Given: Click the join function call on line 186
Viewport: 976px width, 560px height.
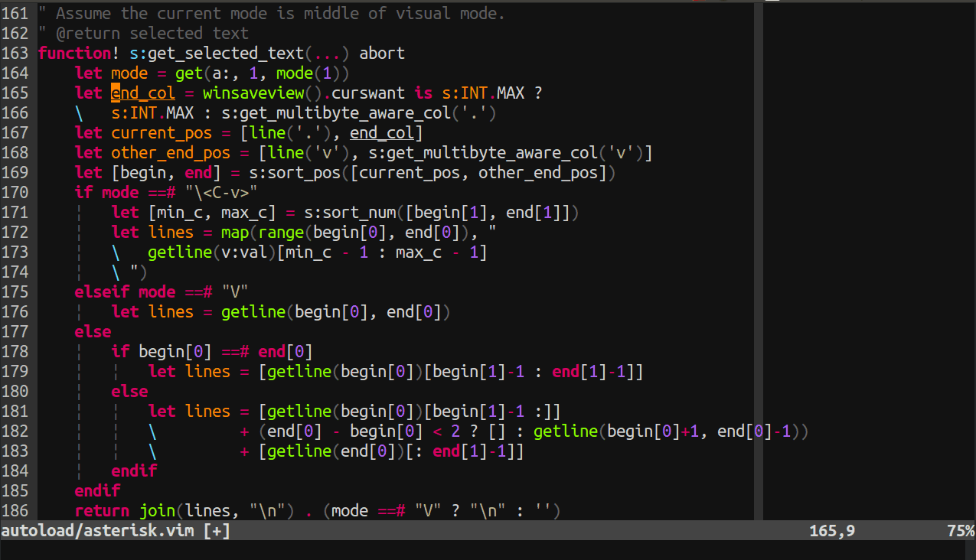Looking at the screenshot, I should 158,510.
